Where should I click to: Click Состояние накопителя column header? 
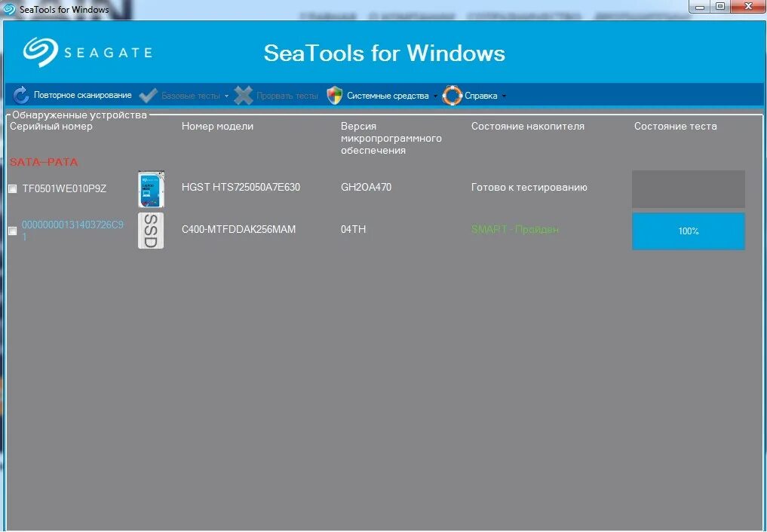pyautogui.click(x=528, y=127)
